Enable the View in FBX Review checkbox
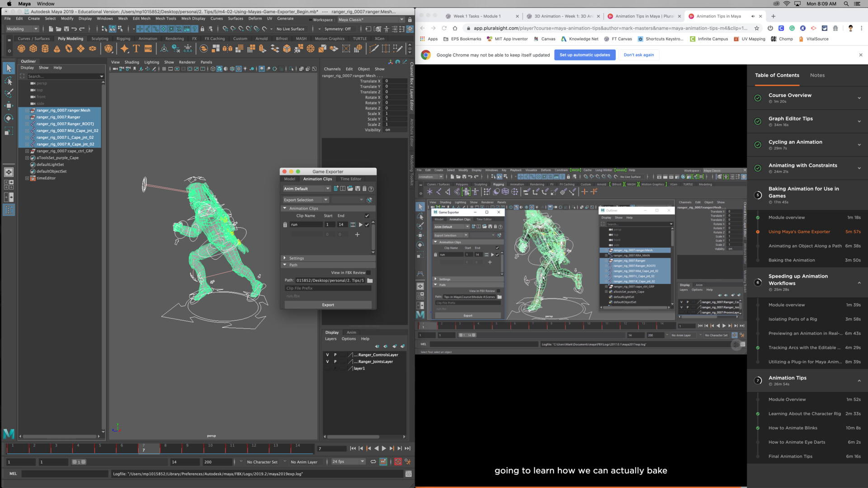868x488 pixels. tap(368, 272)
